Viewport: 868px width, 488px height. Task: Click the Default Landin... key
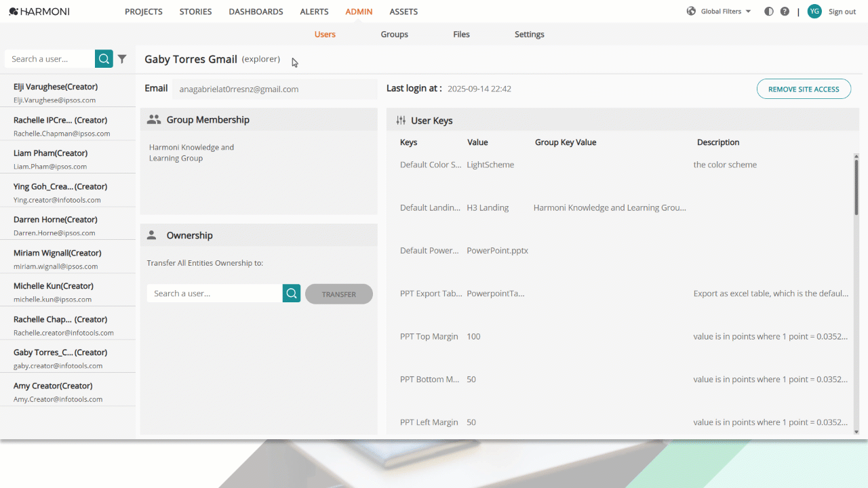pyautogui.click(x=430, y=207)
